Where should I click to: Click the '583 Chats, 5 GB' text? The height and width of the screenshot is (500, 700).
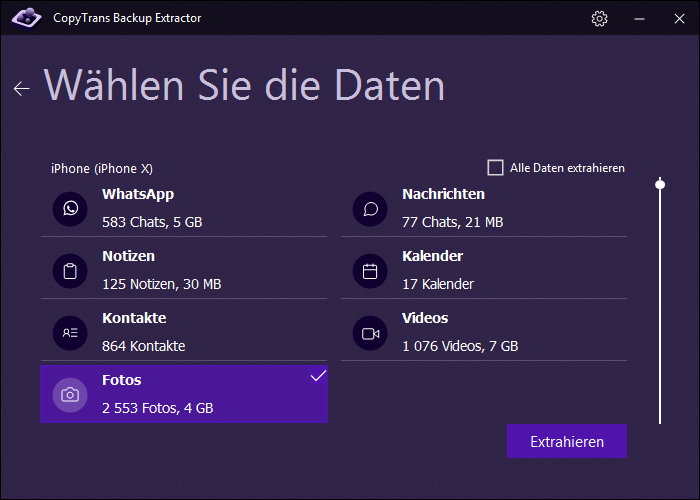(x=152, y=222)
